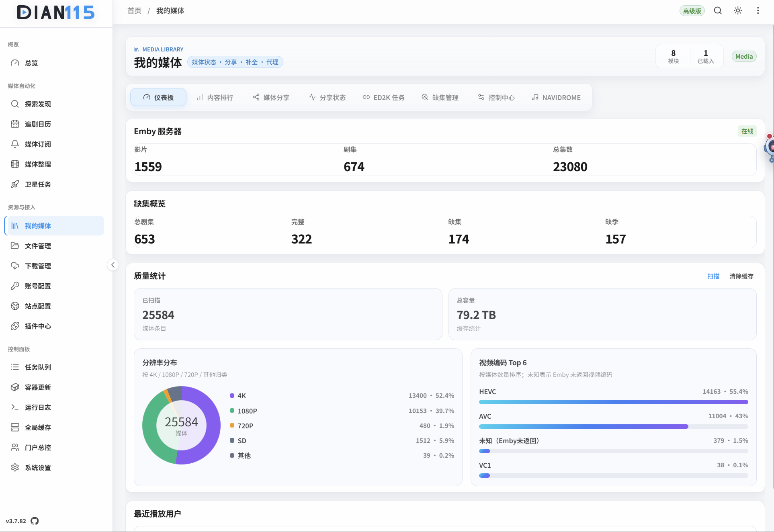Click the 站点配置 globe icon
The width and height of the screenshot is (774, 532).
[x=15, y=306]
